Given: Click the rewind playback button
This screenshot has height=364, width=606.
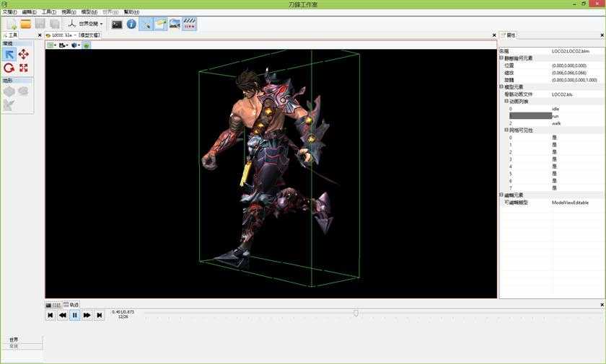Looking at the screenshot, I should click(62, 316).
